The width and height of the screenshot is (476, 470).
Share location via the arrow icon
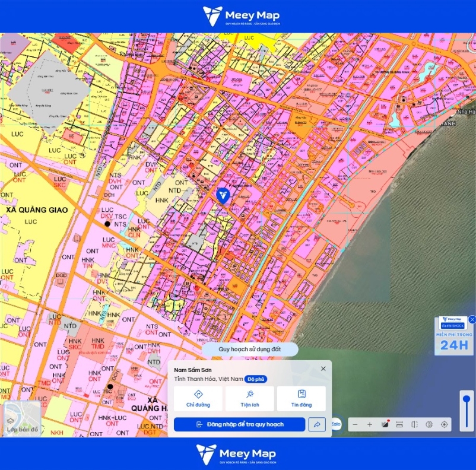coord(317,424)
